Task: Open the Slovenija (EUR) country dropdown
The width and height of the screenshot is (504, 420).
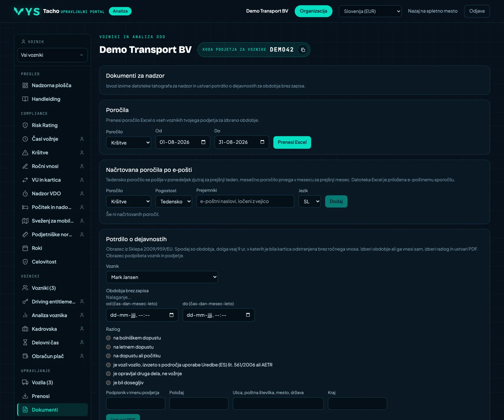Action: pyautogui.click(x=370, y=11)
